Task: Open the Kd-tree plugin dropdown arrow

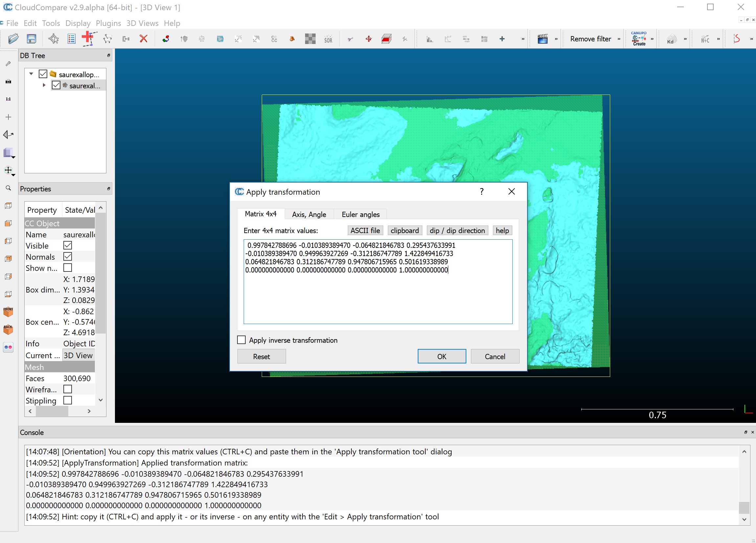Action: point(685,39)
